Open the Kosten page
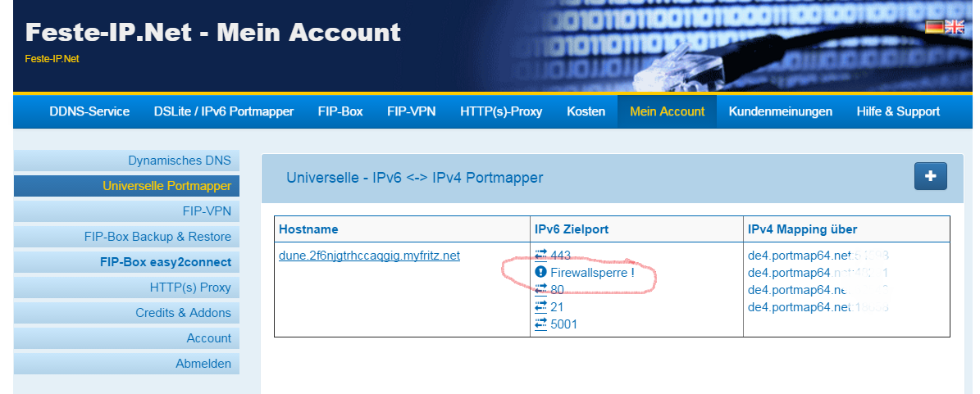Image resolution: width=980 pixels, height=394 pixels. [x=586, y=111]
